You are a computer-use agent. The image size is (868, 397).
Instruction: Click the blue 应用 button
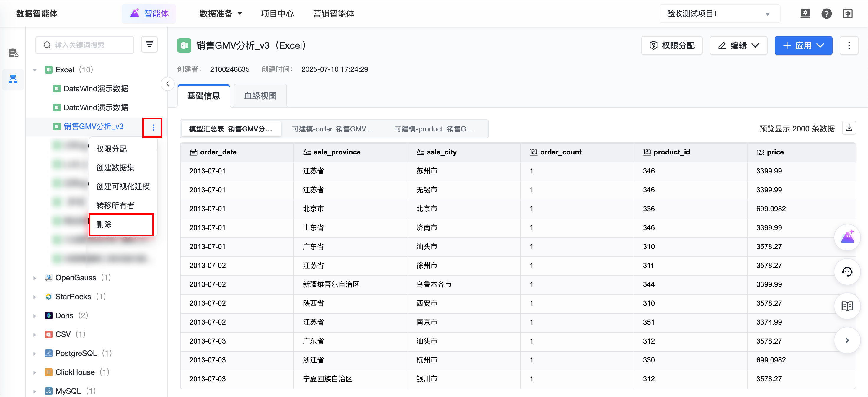coord(803,45)
